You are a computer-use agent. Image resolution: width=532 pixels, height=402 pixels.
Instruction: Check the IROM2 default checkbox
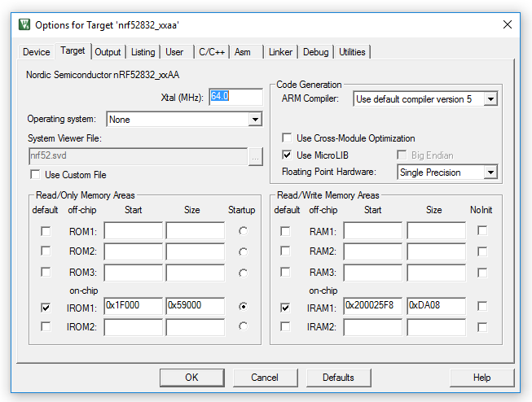[x=46, y=326]
